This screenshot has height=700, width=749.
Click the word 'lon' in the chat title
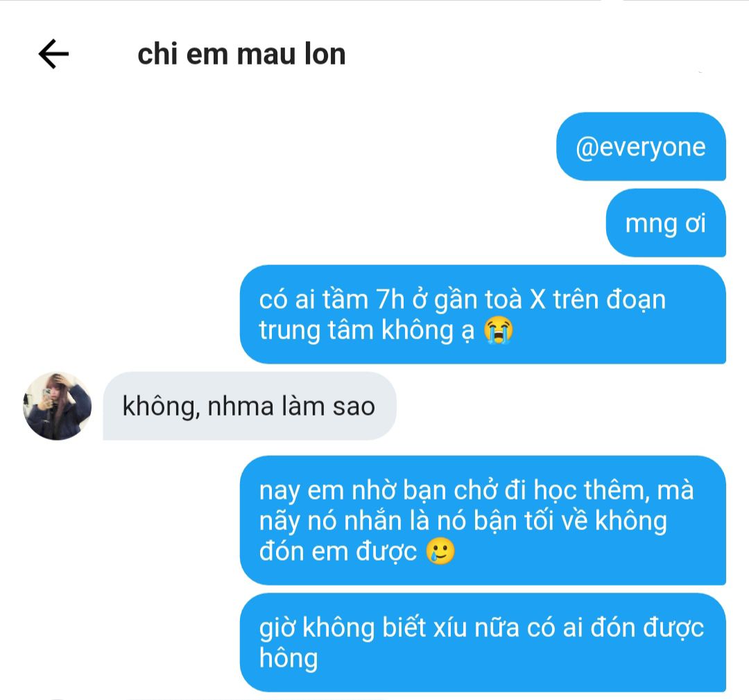pos(325,54)
